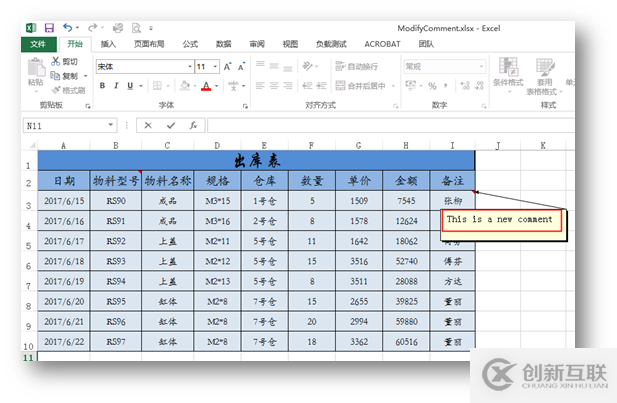
Task: Click the 合并后居中 merge and center button
Action: (x=361, y=85)
